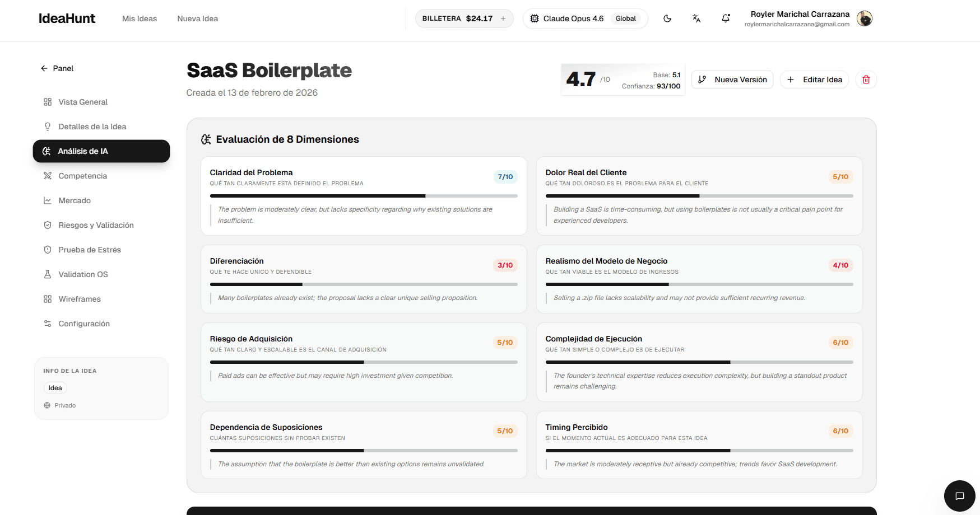
Task: Open the notifications bell
Action: click(x=726, y=18)
